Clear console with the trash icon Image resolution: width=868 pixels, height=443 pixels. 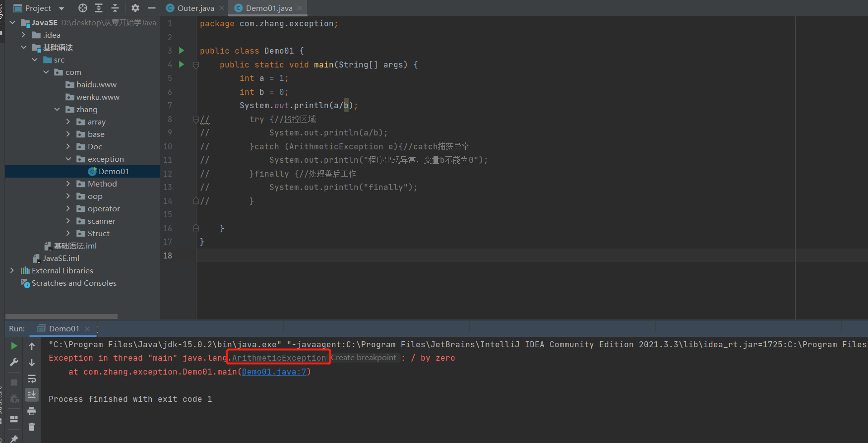[x=32, y=427]
